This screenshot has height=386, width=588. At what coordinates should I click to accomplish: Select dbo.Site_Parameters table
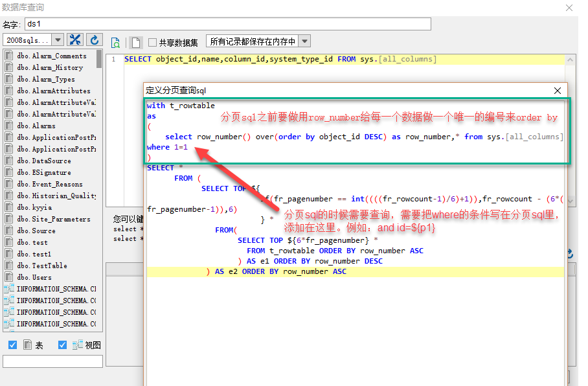click(53, 219)
